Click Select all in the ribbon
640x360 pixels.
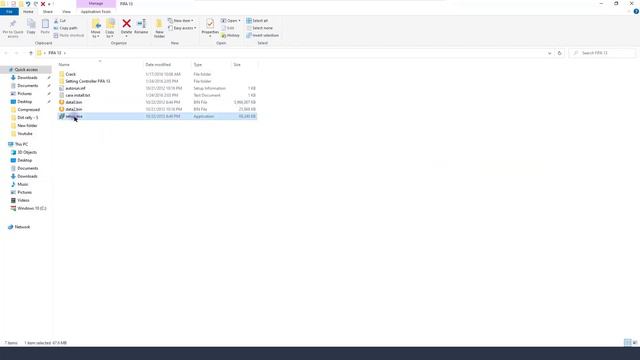(x=257, y=20)
